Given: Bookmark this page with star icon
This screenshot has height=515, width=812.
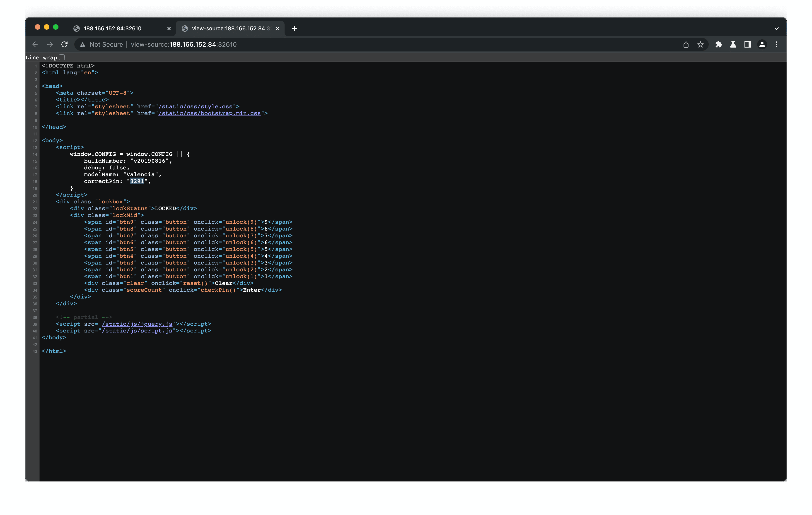Looking at the screenshot, I should (x=700, y=44).
